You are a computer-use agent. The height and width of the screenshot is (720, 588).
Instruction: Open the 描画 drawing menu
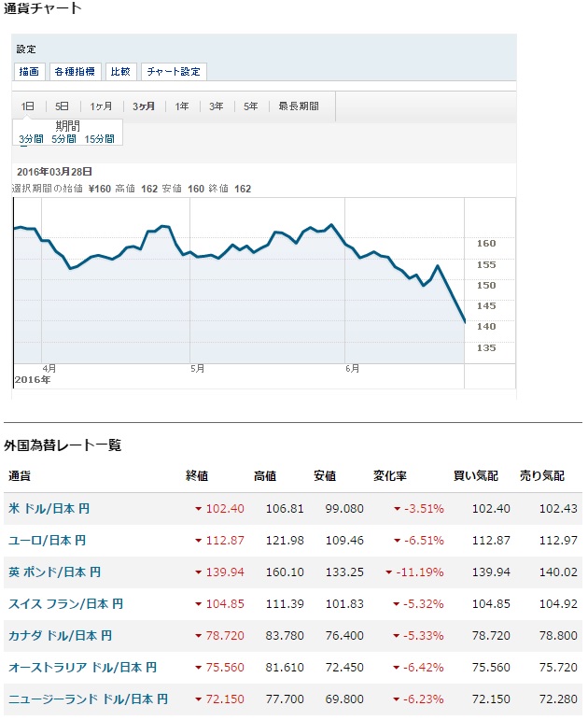point(29,72)
